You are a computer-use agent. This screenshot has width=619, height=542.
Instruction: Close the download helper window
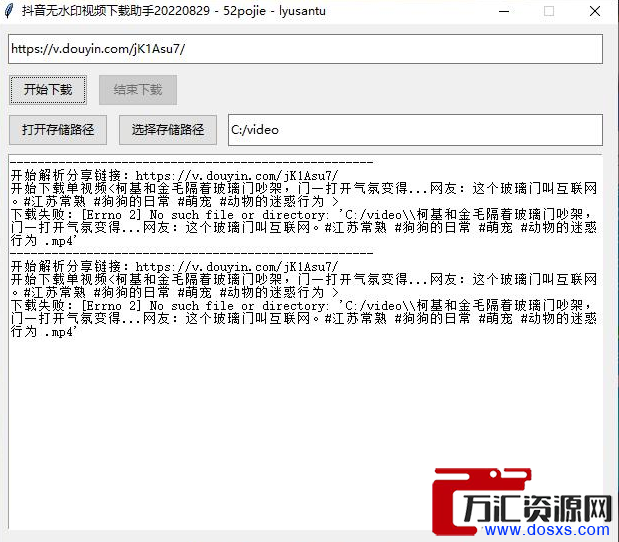595,11
